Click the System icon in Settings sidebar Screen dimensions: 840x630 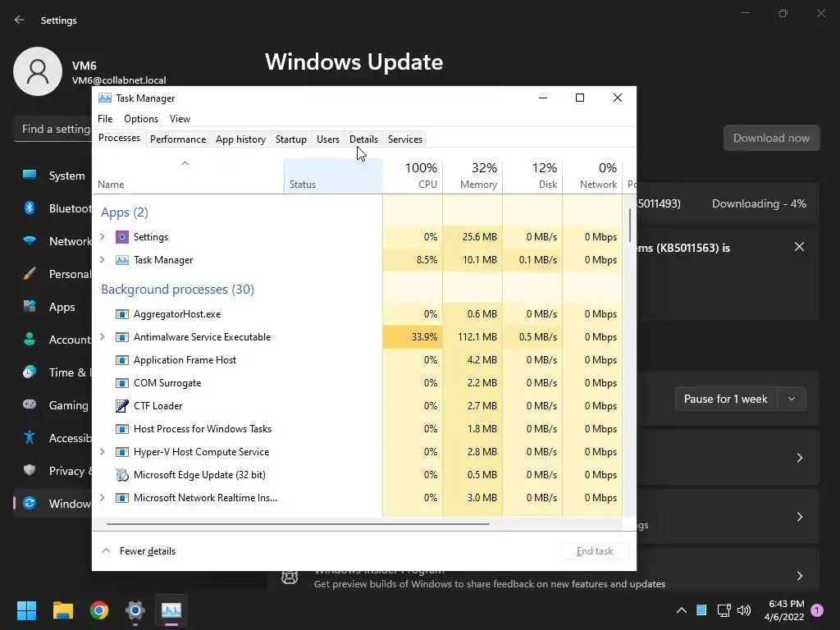30,175
